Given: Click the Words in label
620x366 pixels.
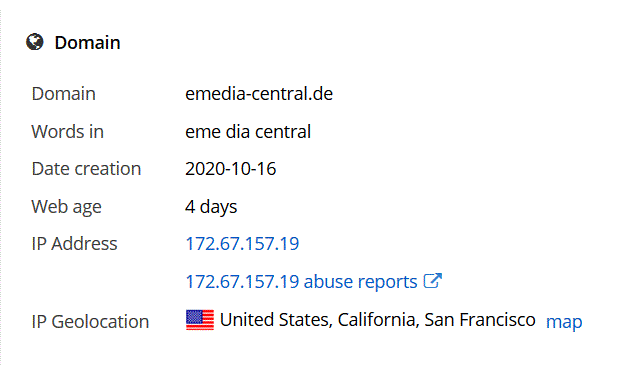Looking at the screenshot, I should (x=68, y=131).
